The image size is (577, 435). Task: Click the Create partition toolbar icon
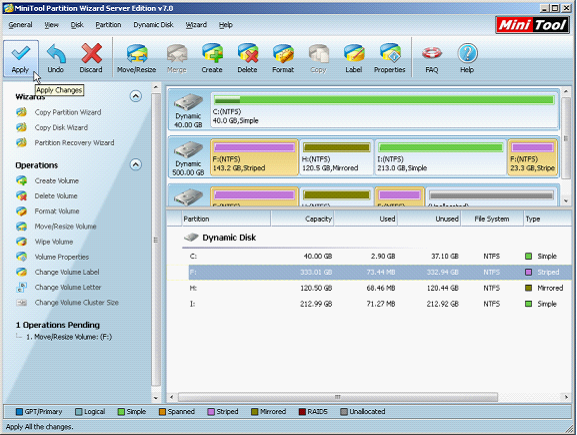[212, 54]
